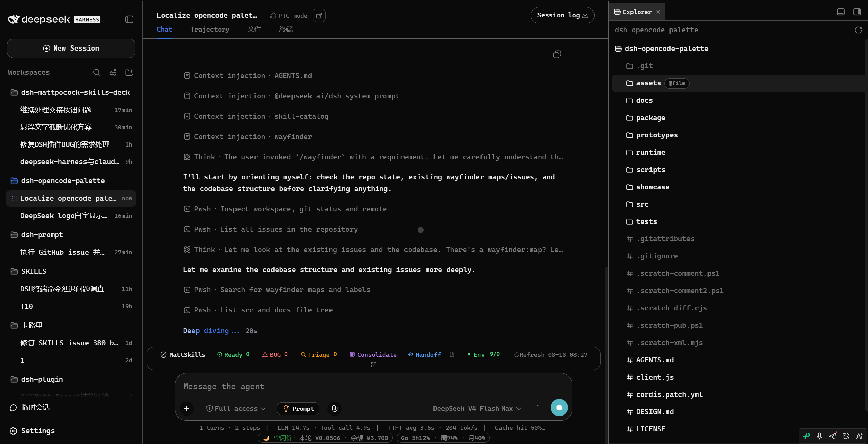Open Settings in the sidebar
Screen dimensions: 868x444
[32, 431]
